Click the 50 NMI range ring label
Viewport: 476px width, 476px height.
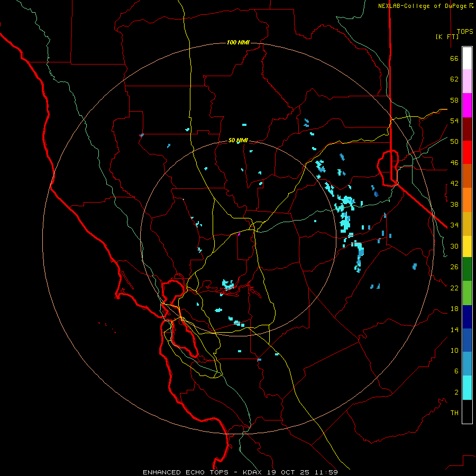pos(238,140)
